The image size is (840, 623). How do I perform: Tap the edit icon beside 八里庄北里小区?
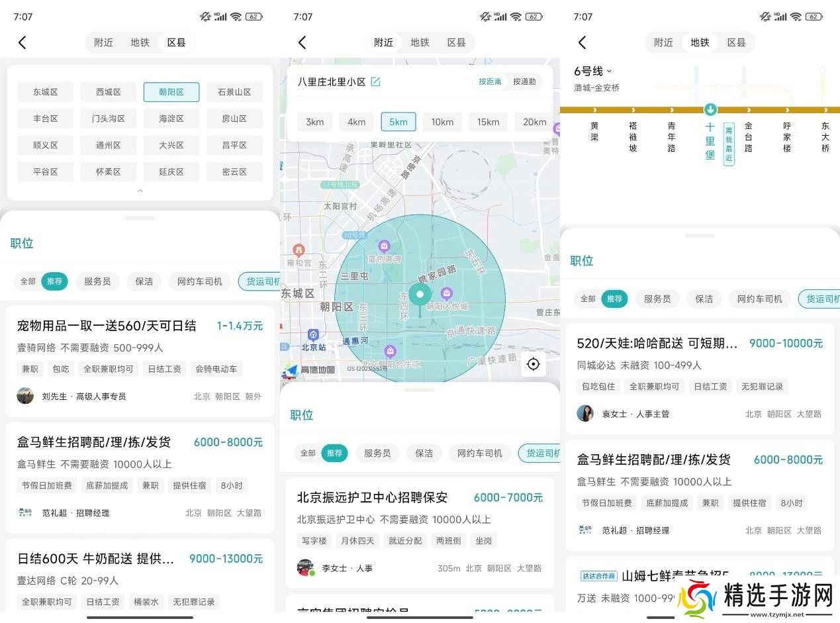click(x=375, y=82)
